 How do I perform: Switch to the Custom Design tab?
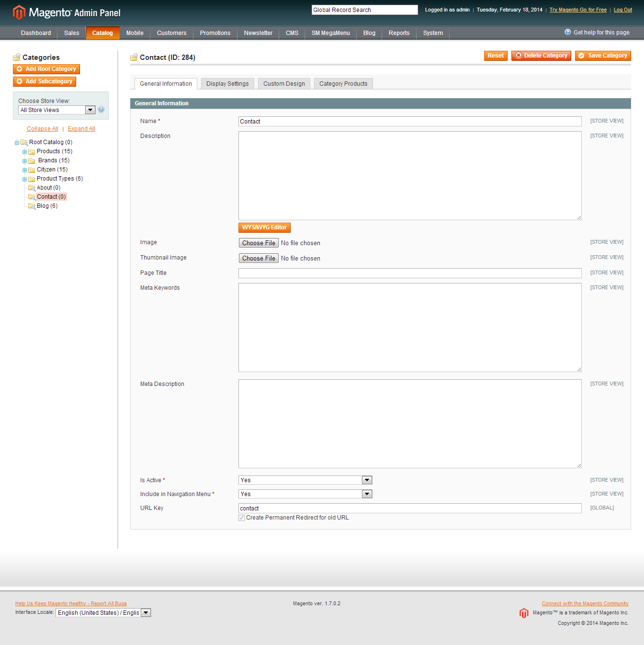(284, 84)
